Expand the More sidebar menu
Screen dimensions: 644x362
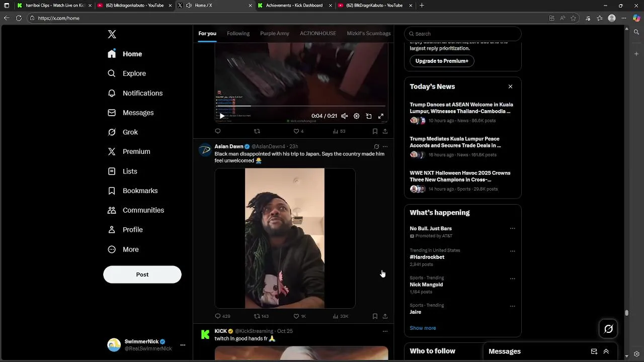pyautogui.click(x=124, y=249)
